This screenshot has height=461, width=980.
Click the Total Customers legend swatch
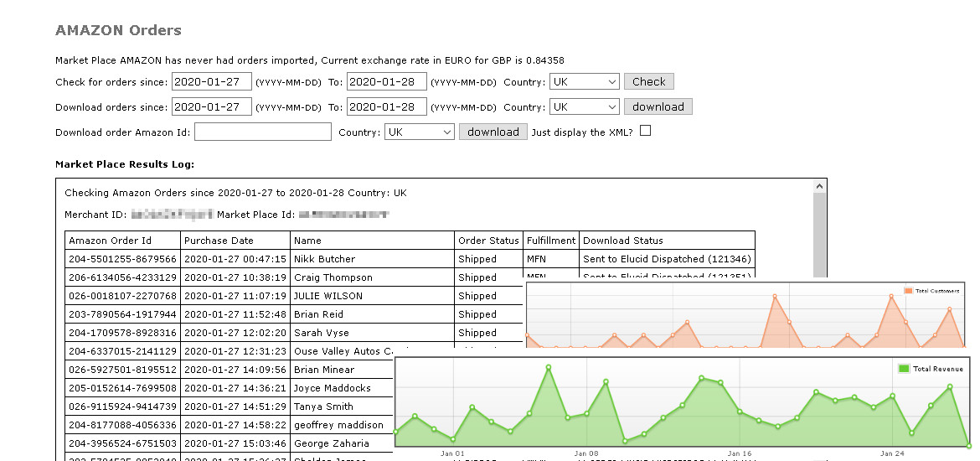pyautogui.click(x=908, y=291)
